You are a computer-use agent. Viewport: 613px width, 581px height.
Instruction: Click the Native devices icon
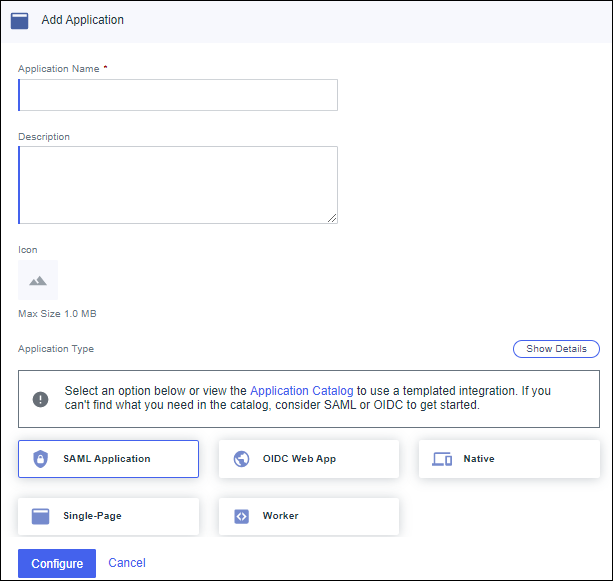442,459
